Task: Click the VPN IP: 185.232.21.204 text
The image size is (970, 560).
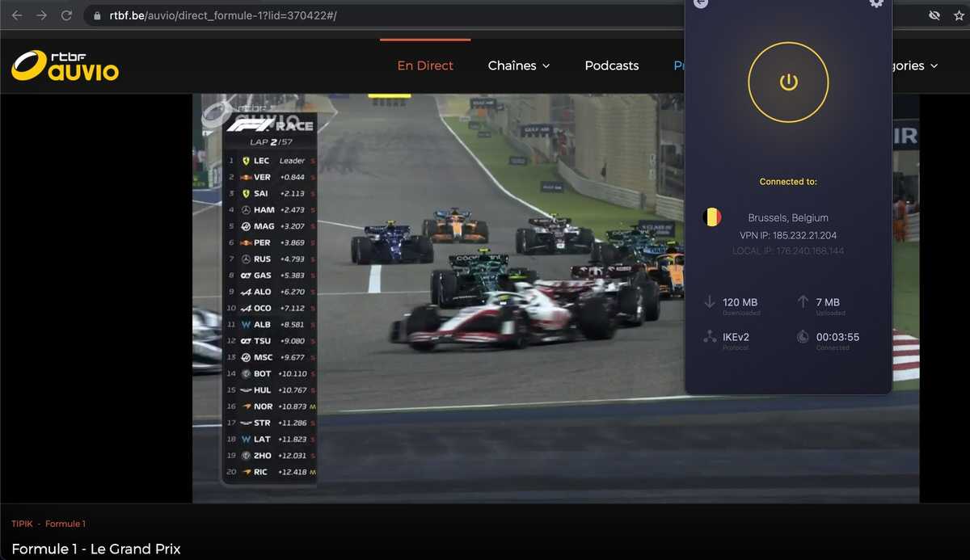Action: tap(788, 235)
